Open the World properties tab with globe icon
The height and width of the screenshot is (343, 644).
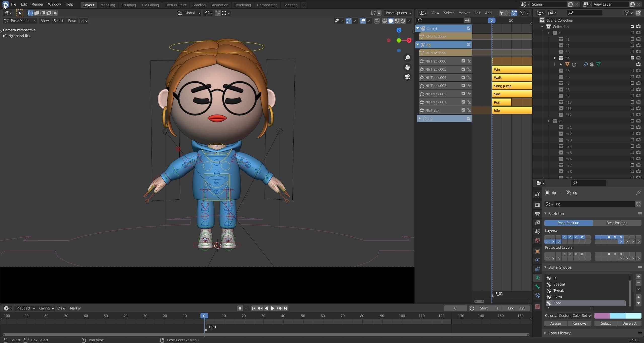(x=537, y=240)
